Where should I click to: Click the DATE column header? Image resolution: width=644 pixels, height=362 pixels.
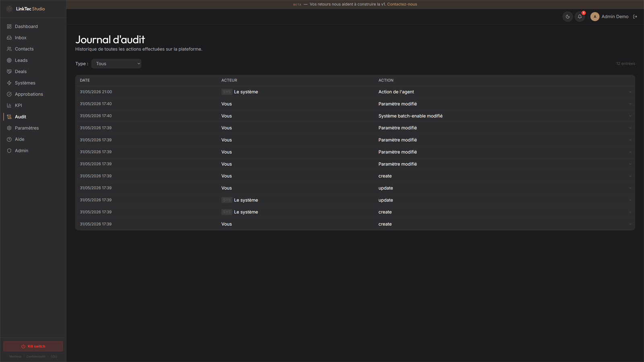tap(85, 80)
